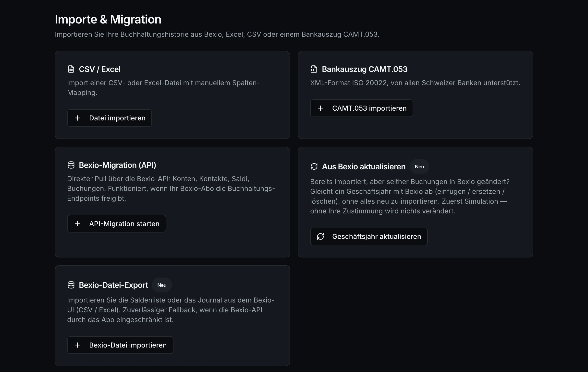
Task: Click the page subtitle starting 'Importieren Sie Ihre Buchhaltungshistorie'
Action: 217,34
